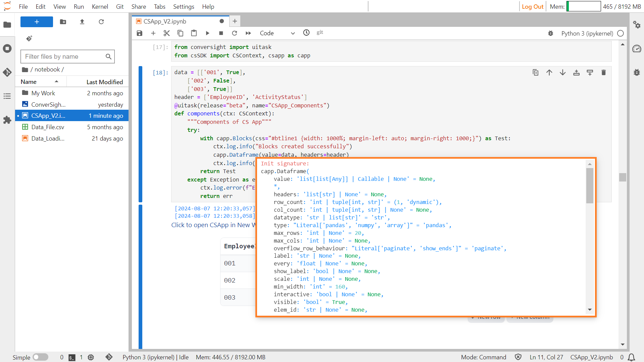
Task: Create a new folder
Action: pyautogui.click(x=63, y=22)
